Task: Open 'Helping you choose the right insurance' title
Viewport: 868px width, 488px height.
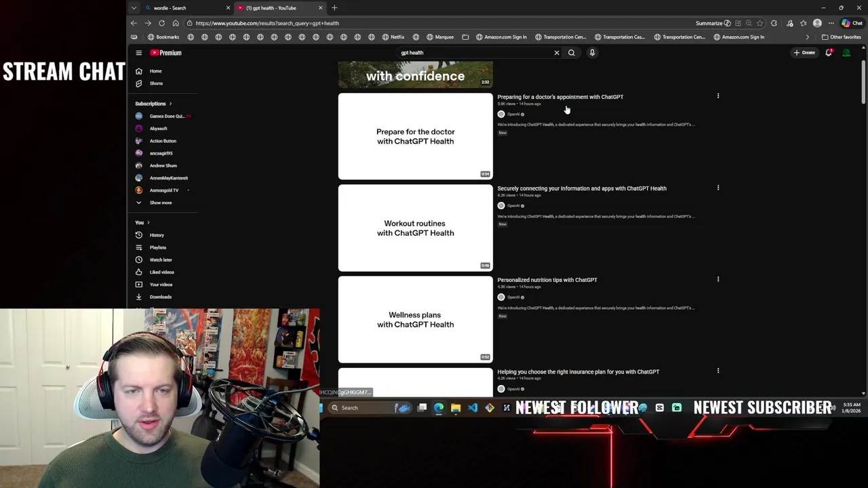Action: pyautogui.click(x=578, y=372)
